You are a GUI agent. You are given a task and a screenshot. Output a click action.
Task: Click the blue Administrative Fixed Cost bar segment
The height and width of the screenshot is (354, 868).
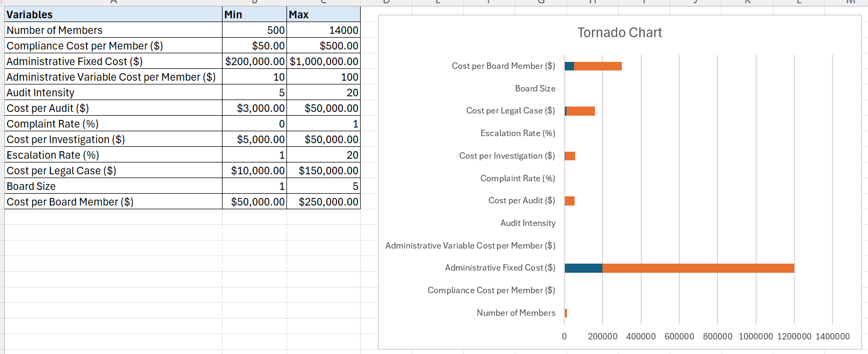tap(583, 268)
